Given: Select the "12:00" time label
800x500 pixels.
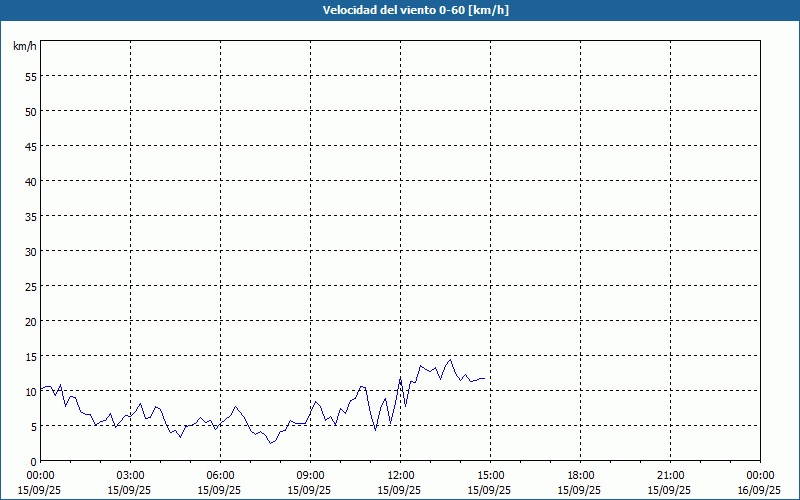Looking at the screenshot, I should (401, 476).
